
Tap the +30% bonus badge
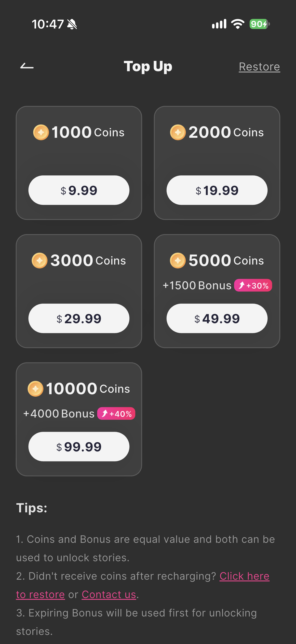pos(253,285)
